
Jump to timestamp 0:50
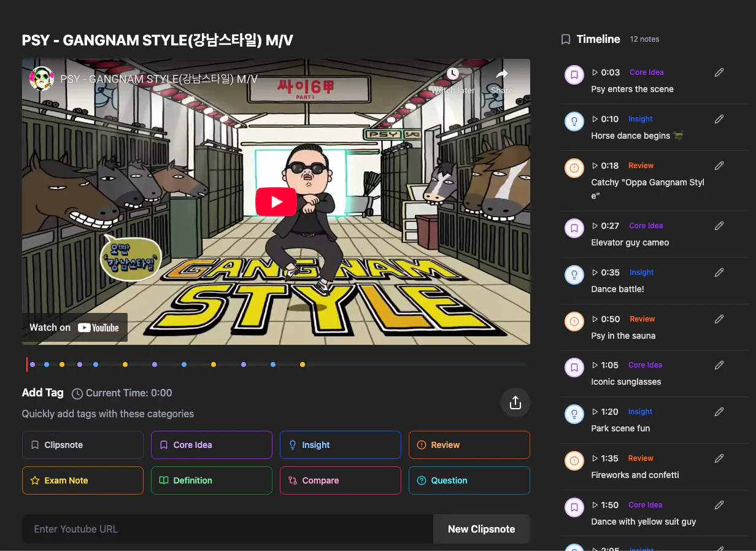(606, 319)
